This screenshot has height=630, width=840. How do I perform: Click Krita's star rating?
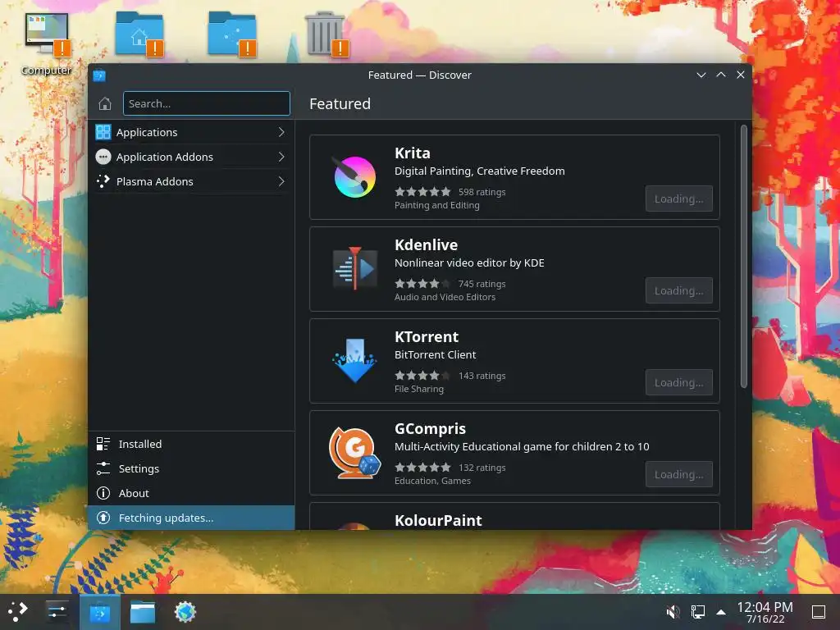tap(422, 192)
